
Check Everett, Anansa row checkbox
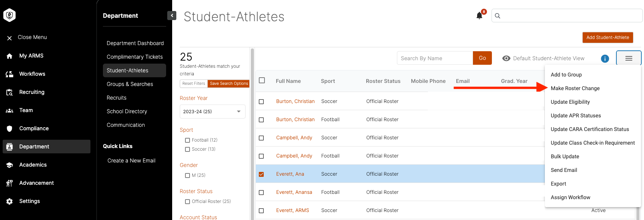point(261,192)
